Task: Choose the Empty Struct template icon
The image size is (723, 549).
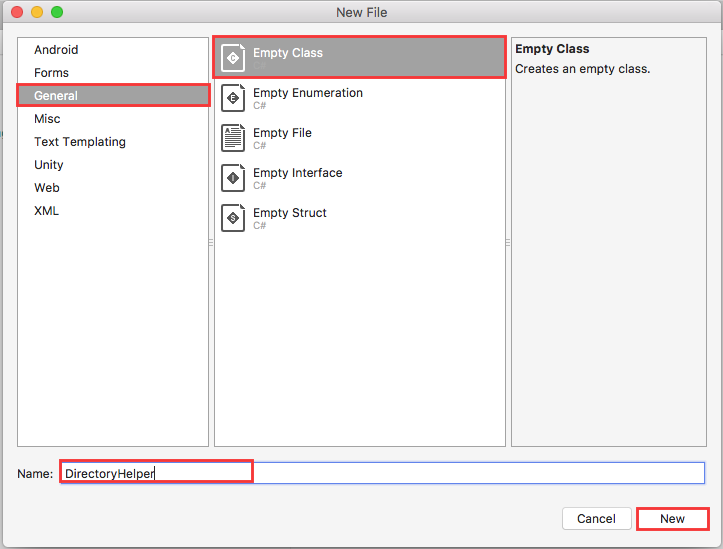Action: (x=233, y=218)
